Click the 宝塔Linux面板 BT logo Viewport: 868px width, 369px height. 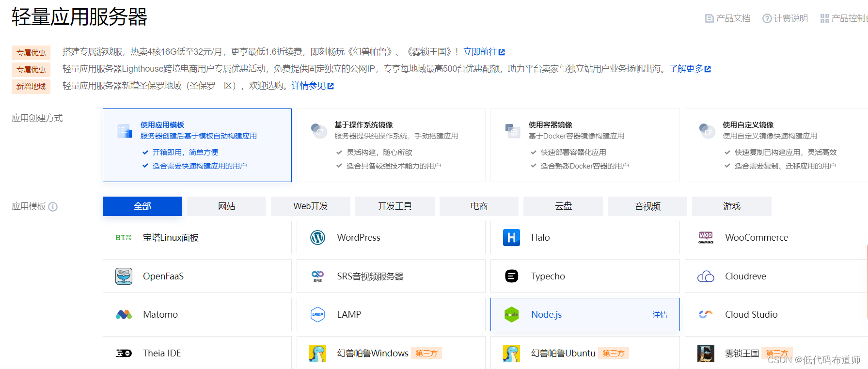(x=124, y=238)
